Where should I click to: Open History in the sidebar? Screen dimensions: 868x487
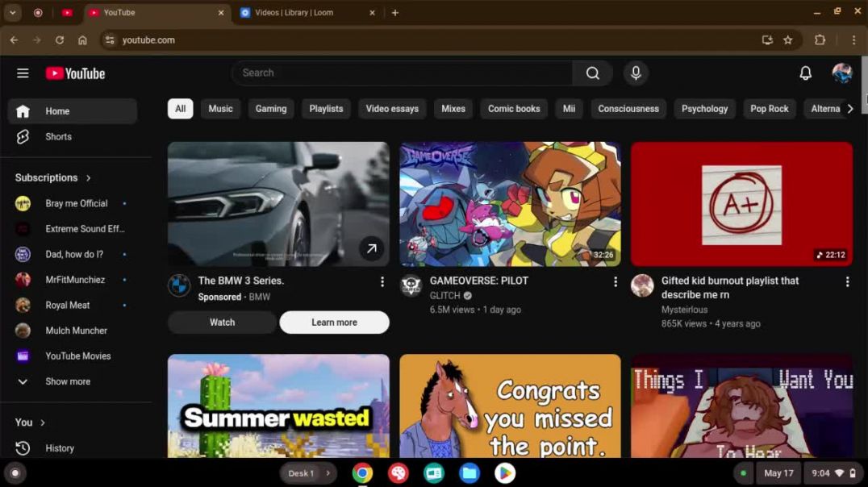click(x=73, y=448)
